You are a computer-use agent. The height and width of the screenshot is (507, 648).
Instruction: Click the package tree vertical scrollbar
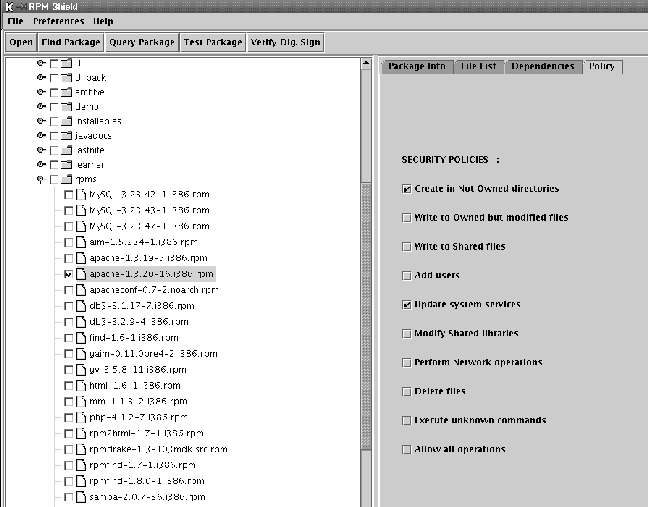(366, 280)
